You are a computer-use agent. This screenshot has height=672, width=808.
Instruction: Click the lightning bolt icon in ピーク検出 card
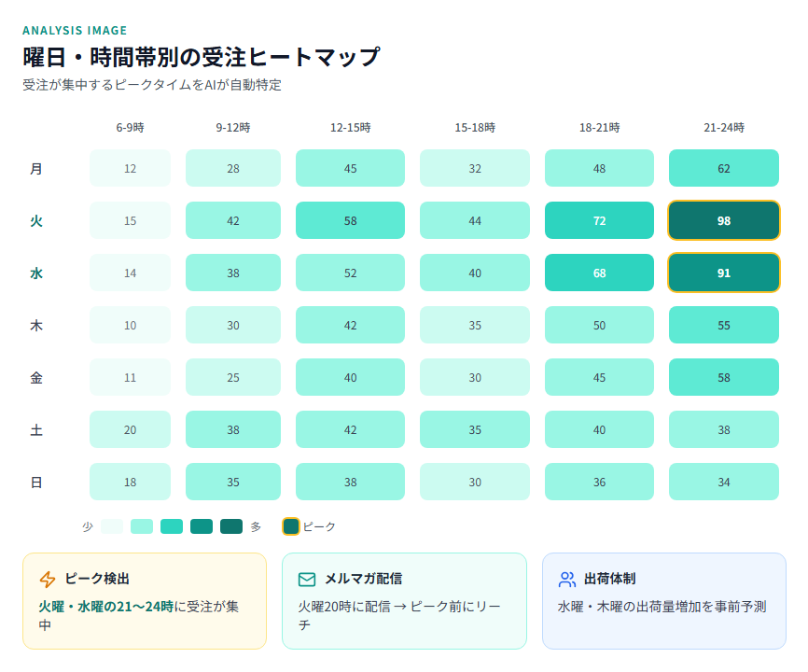[x=48, y=580]
